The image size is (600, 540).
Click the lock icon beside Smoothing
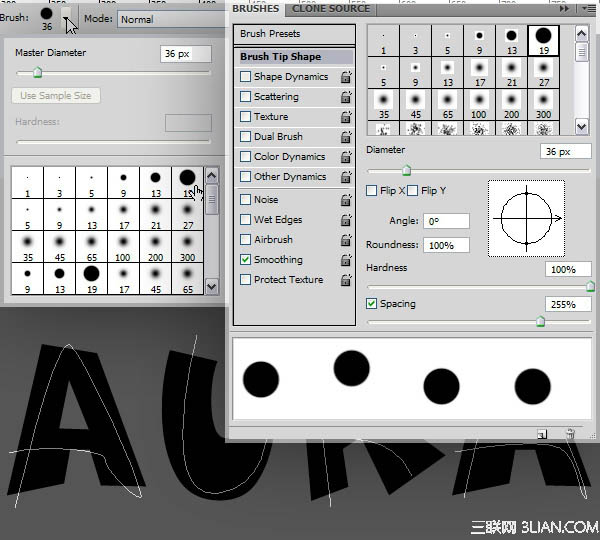(x=346, y=259)
